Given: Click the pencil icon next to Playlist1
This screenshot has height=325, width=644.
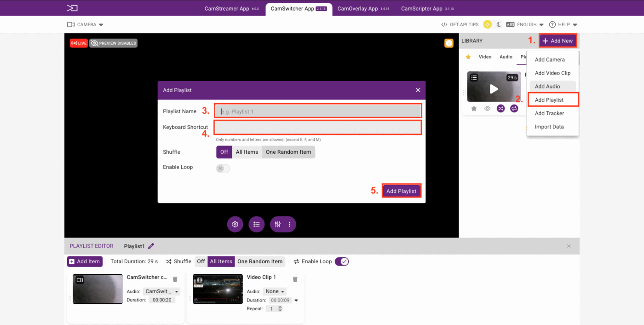Looking at the screenshot, I should 151,246.
